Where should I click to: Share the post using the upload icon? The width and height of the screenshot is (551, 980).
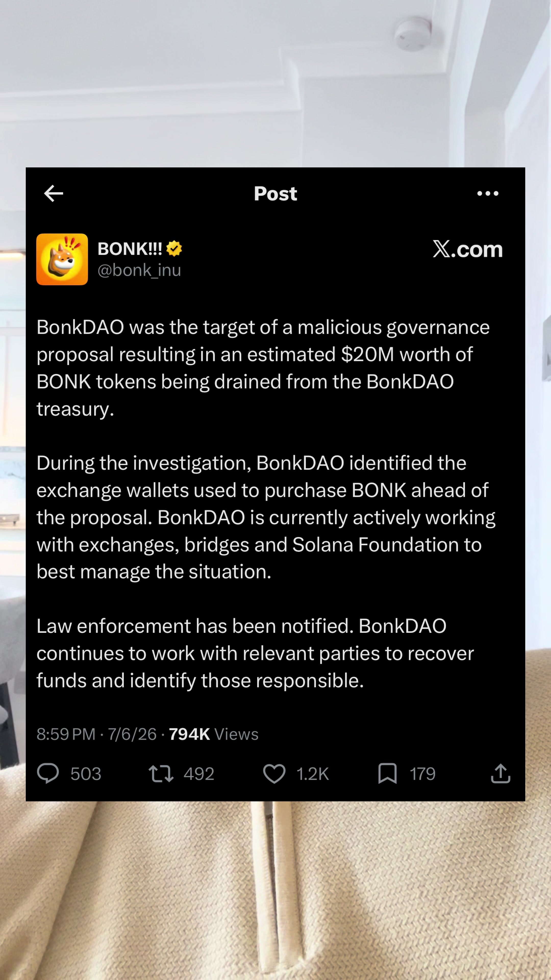tap(500, 774)
